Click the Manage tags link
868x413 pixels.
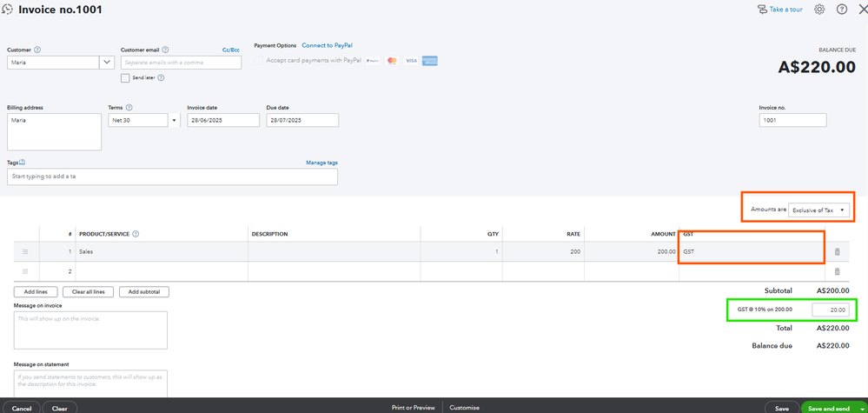321,163
